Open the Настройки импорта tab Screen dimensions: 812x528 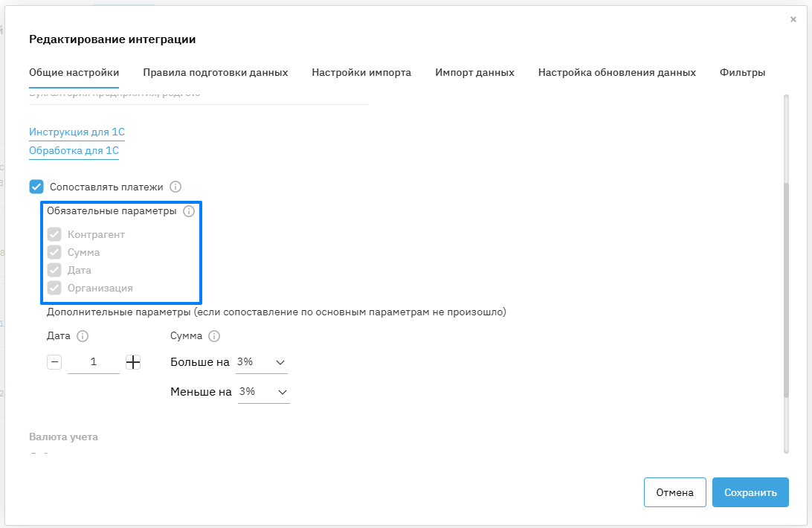tap(361, 72)
